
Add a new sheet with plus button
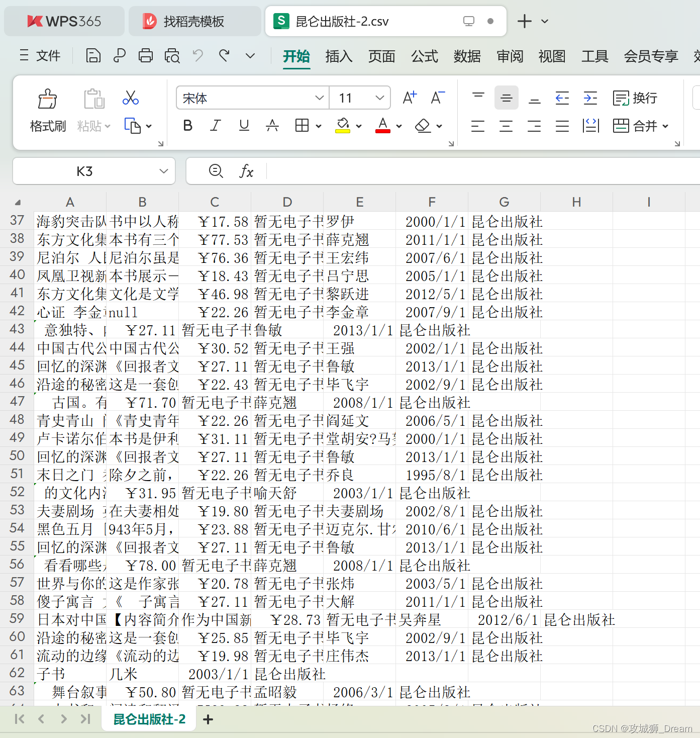[x=208, y=719]
